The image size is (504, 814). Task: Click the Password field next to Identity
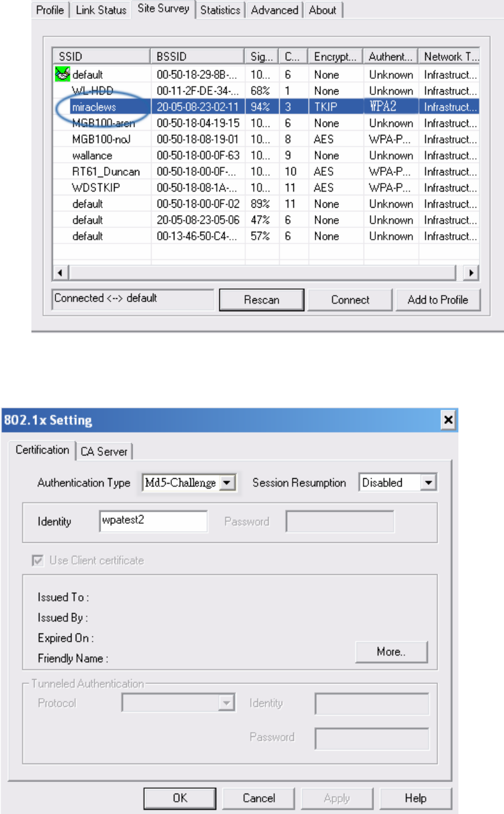pyautogui.click(x=340, y=521)
